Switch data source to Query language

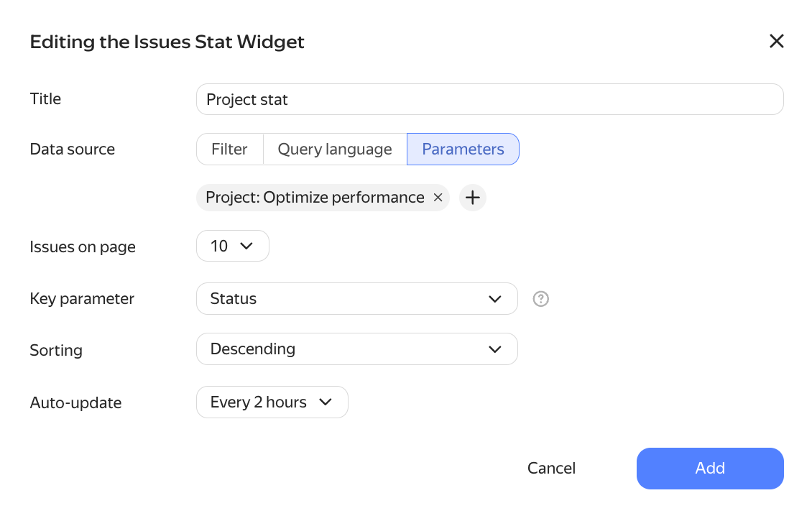coord(335,149)
